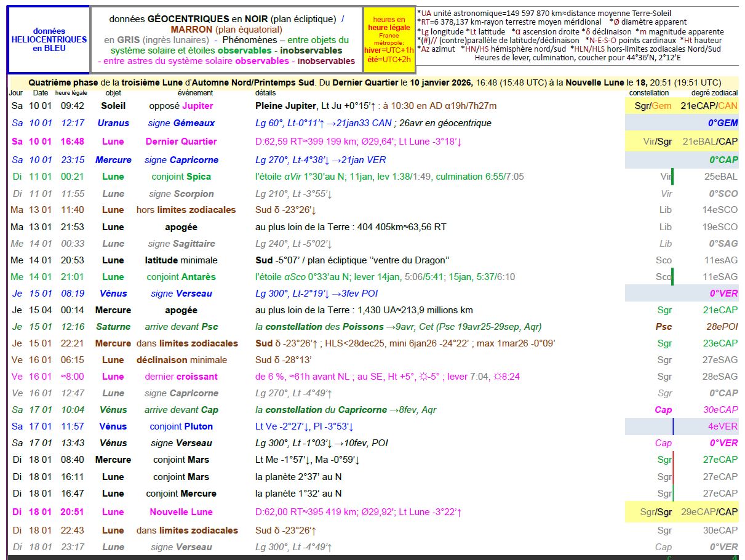Image resolution: width=745 pixels, height=560 pixels.
Task: Select the 'latitude minimale' event text
Action: pos(181,260)
